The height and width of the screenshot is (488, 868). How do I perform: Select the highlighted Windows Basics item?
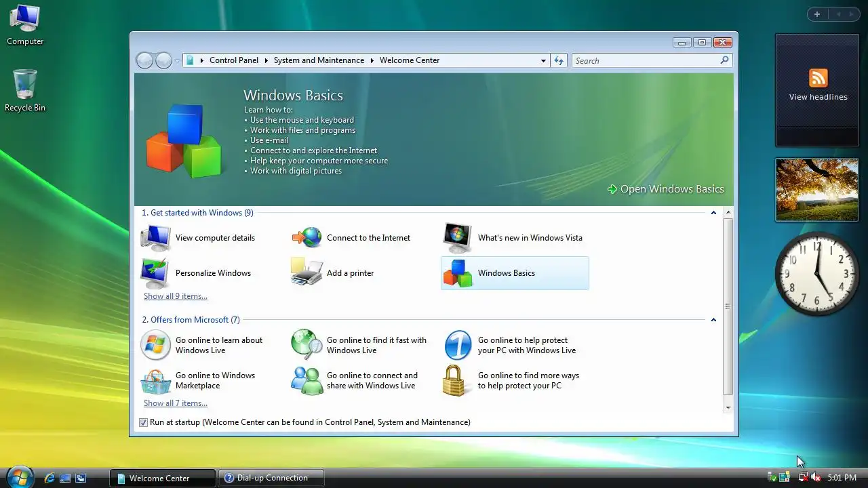point(515,273)
